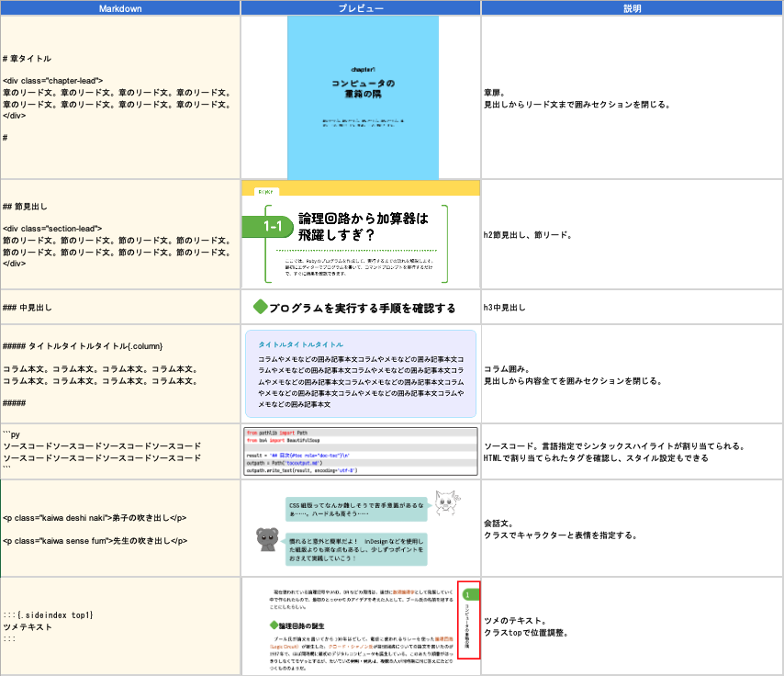784x676 pixels.
Task: Click the '## 節見出し' markdown cell
Action: (x=26, y=207)
